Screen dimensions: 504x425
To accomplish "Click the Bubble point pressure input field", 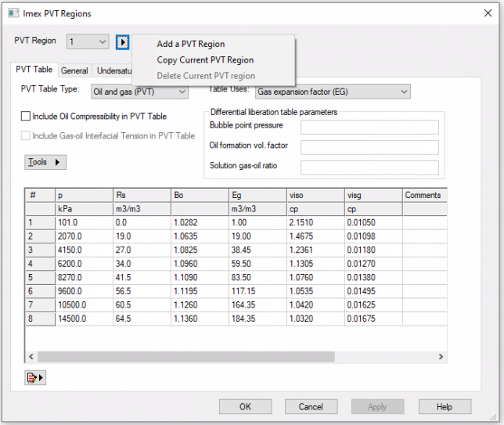I will (x=369, y=128).
